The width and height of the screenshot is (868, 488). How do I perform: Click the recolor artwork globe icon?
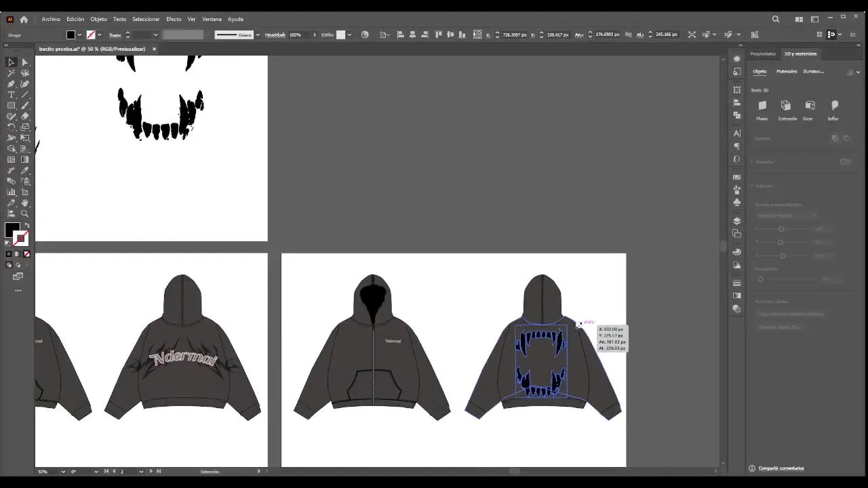click(x=365, y=35)
